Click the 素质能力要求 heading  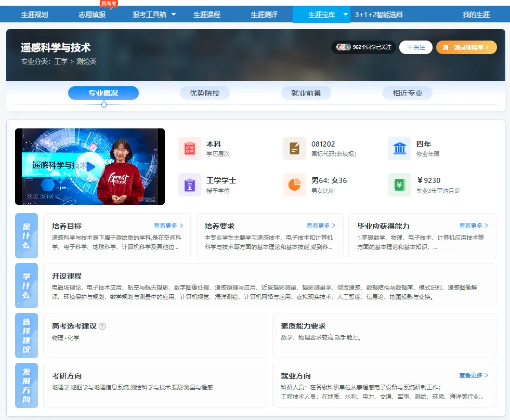point(303,326)
